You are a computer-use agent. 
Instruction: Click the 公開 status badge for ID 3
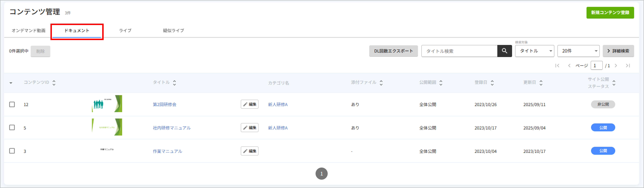(x=603, y=151)
